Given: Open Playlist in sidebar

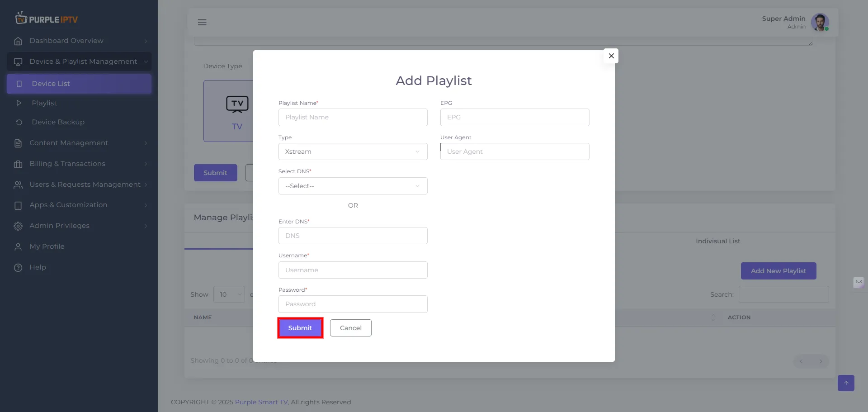Looking at the screenshot, I should click(x=44, y=103).
